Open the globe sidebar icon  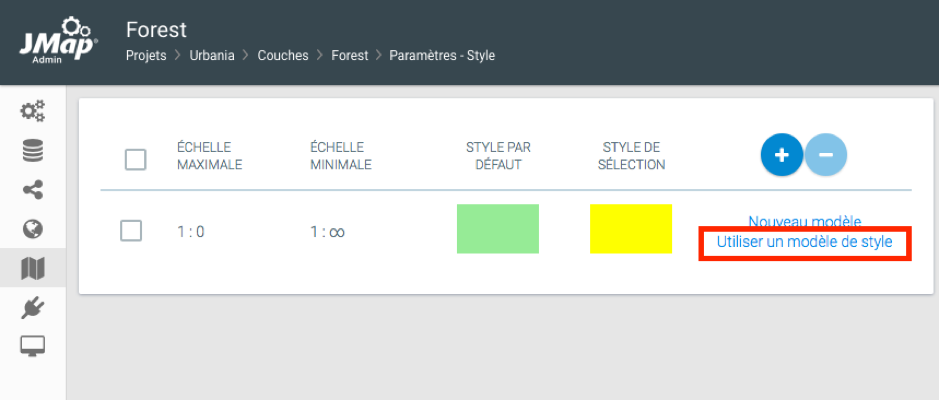33,229
